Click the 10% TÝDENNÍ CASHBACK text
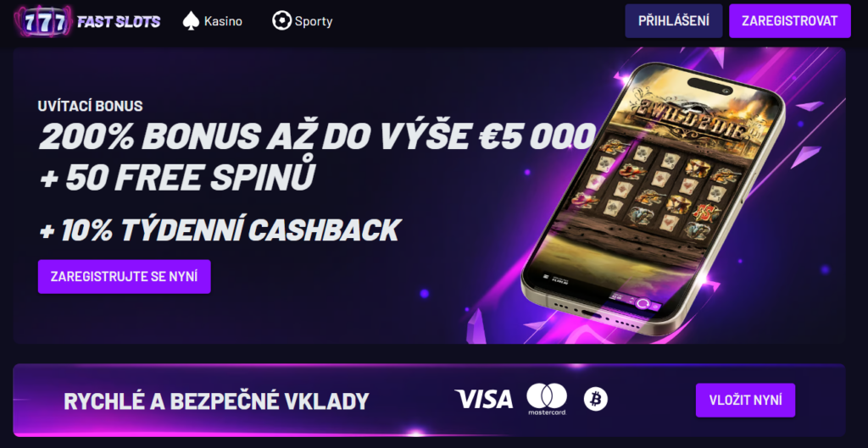The width and height of the screenshot is (868, 448). pos(220,230)
